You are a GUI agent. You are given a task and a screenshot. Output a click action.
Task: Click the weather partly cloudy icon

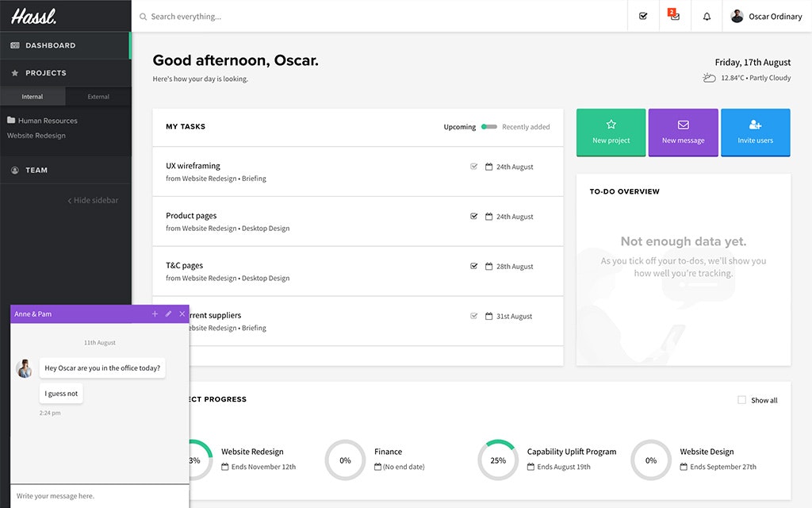709,78
